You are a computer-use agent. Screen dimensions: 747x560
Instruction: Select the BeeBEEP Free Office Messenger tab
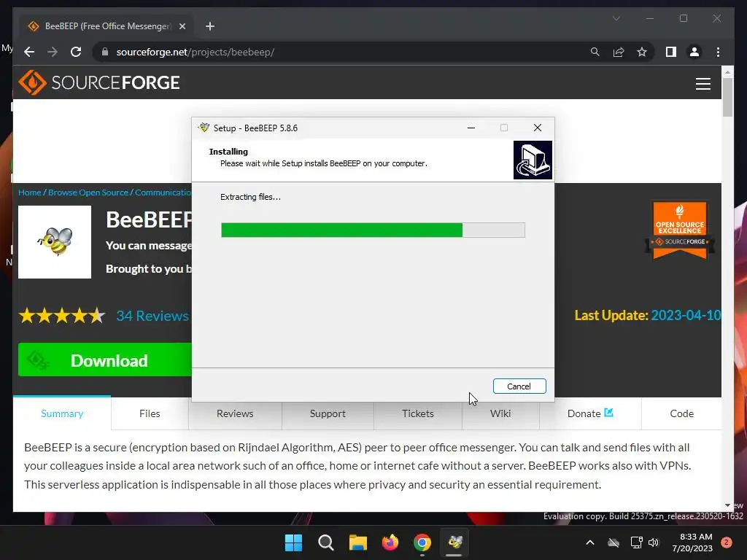coord(106,26)
